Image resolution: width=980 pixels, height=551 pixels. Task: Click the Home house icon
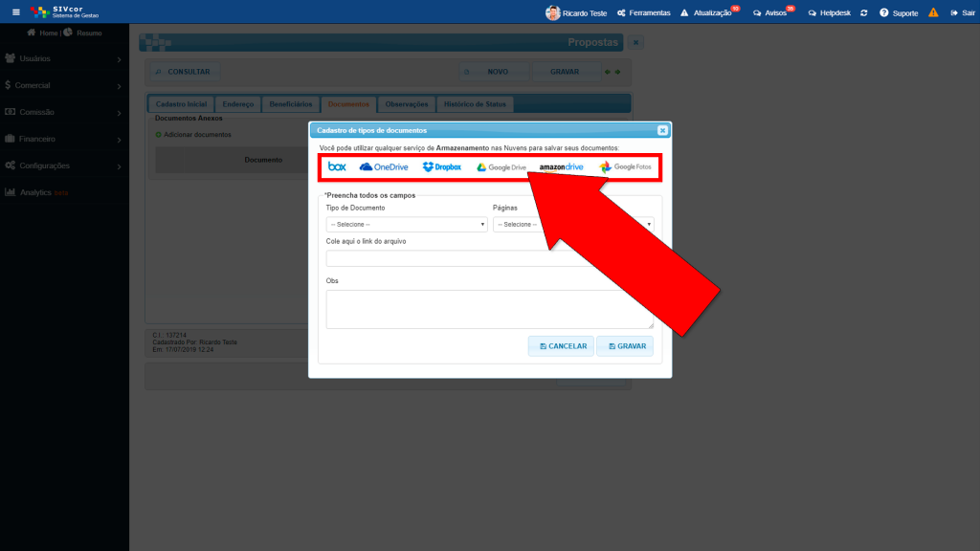coord(32,33)
